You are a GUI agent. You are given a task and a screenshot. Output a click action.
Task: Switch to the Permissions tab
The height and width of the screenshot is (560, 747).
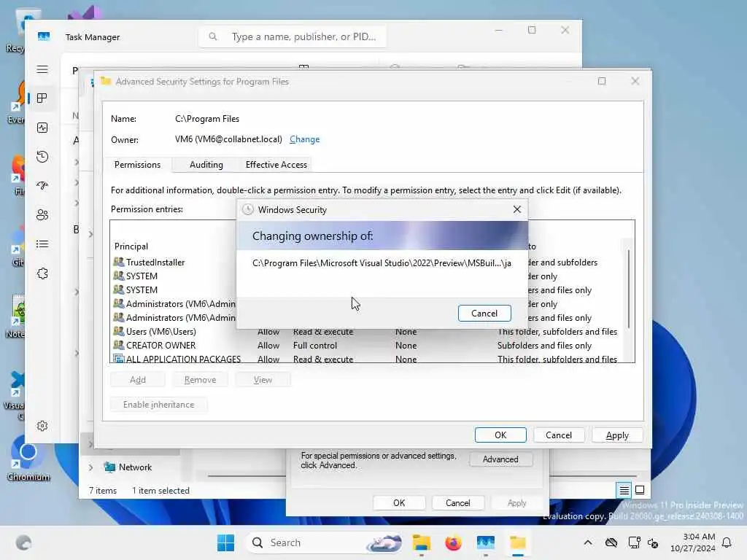pyautogui.click(x=137, y=165)
